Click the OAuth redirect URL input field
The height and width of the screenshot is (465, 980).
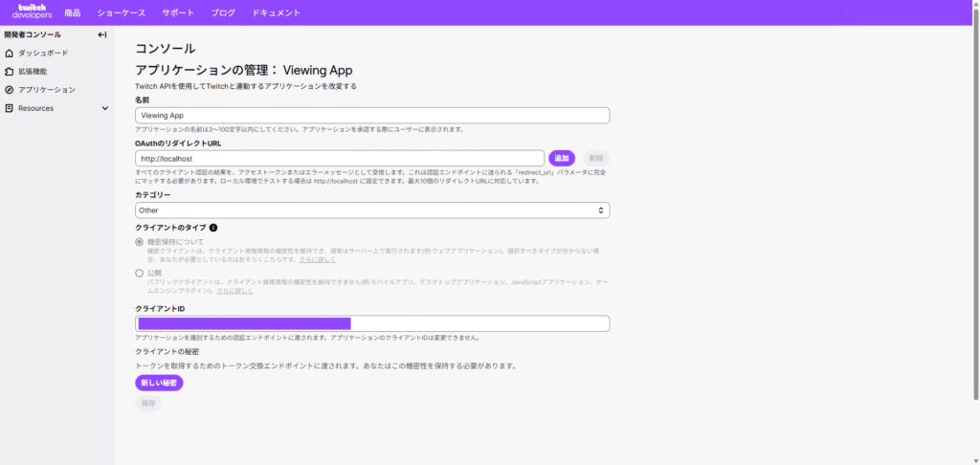click(340, 158)
